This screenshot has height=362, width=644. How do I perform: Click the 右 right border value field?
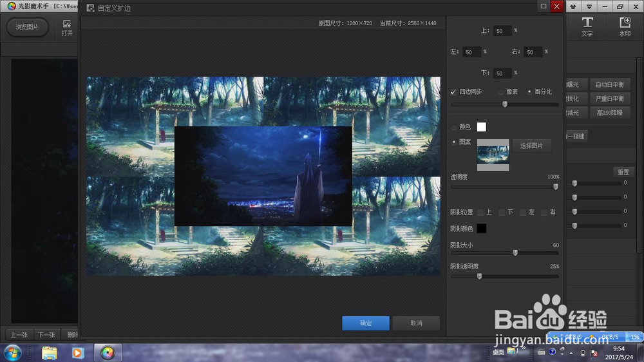533,52
